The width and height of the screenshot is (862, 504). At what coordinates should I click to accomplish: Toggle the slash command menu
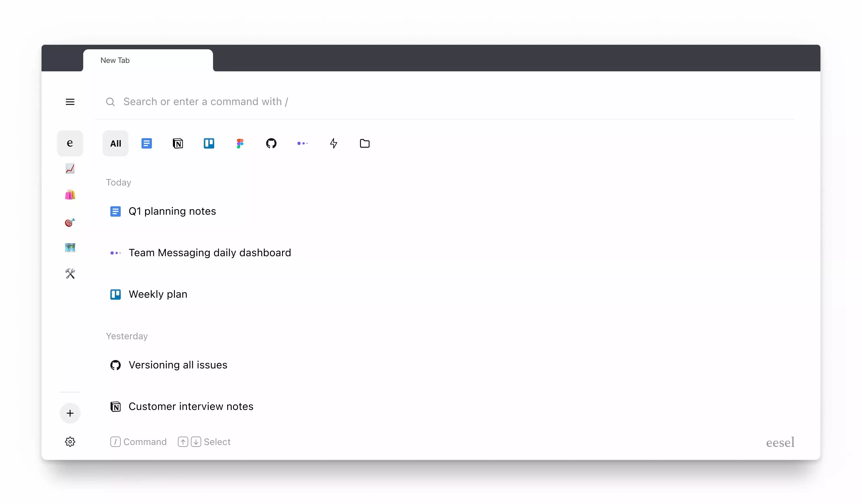pyautogui.click(x=115, y=442)
